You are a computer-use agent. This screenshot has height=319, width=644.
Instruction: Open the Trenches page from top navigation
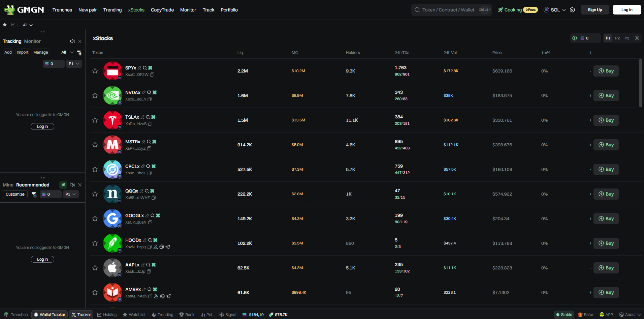(62, 10)
